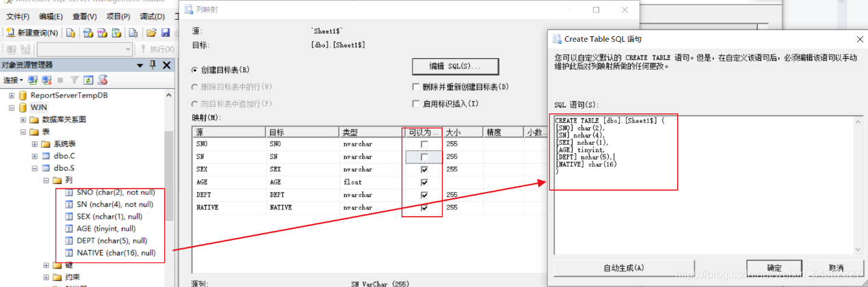868x287 pixels.
Task: Click the MDX query toolbar icon
Action: [88, 33]
